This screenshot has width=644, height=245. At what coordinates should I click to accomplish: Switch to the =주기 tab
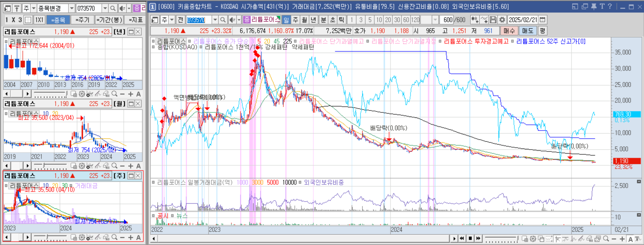coord(82,20)
